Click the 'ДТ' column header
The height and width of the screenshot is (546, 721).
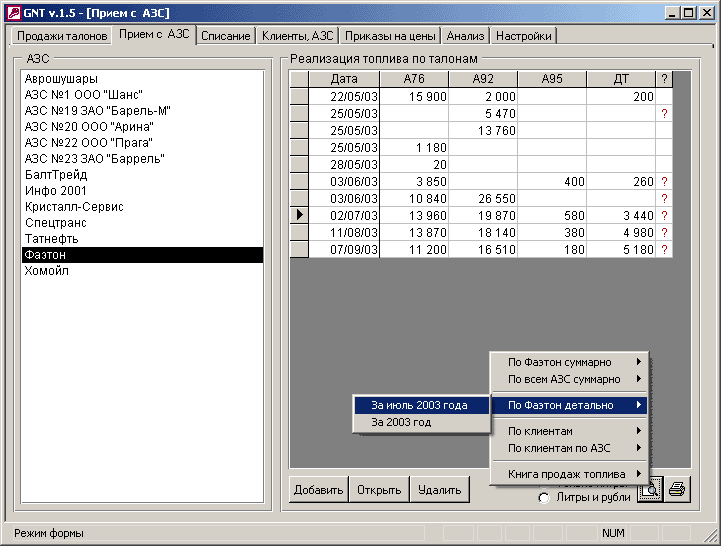621,79
